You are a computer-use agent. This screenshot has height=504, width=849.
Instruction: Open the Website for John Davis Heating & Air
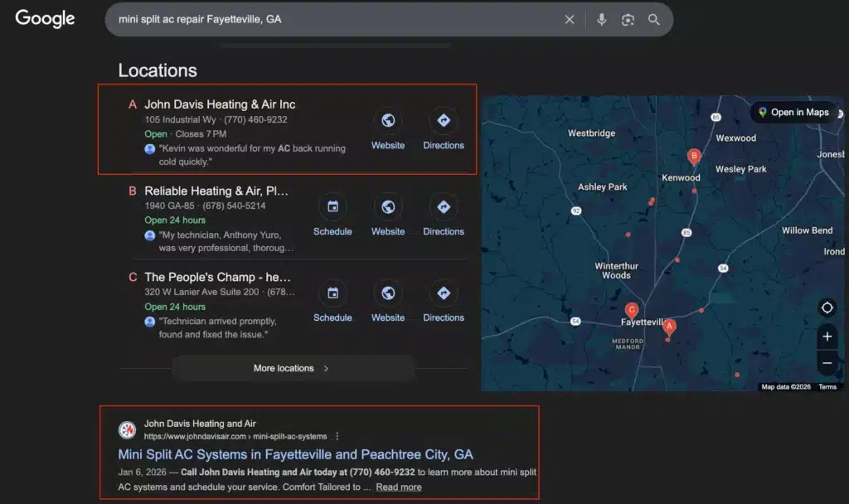(x=387, y=120)
